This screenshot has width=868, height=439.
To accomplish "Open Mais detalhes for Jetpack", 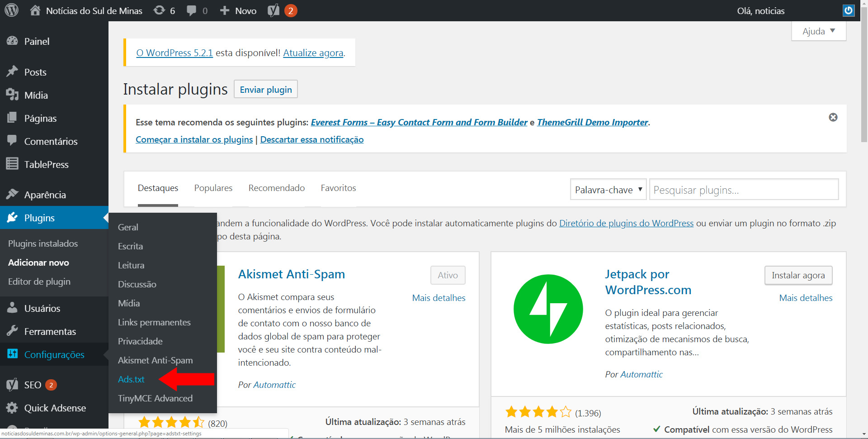I will (x=806, y=298).
